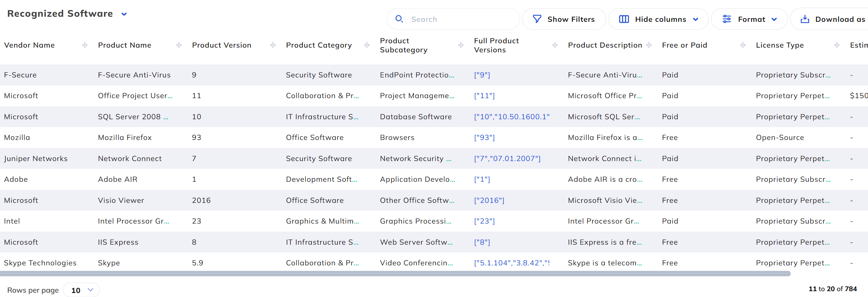Click the Adobe AIR product cell
868x297 pixels.
(118, 179)
